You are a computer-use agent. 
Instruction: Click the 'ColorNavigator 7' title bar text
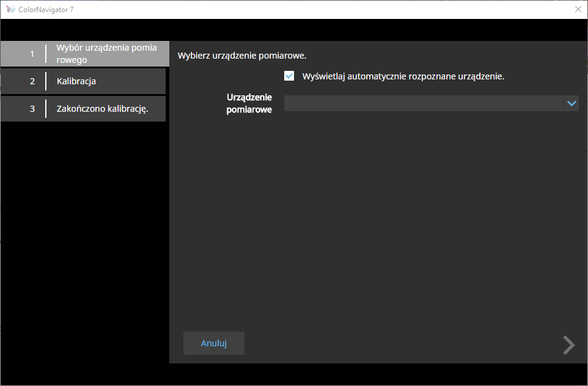(x=47, y=10)
